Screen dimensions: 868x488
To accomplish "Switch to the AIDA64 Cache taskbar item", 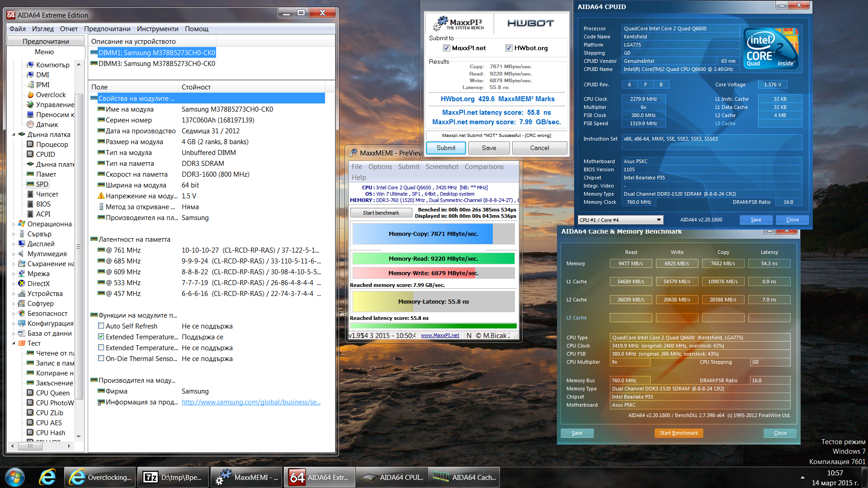I will (465, 477).
